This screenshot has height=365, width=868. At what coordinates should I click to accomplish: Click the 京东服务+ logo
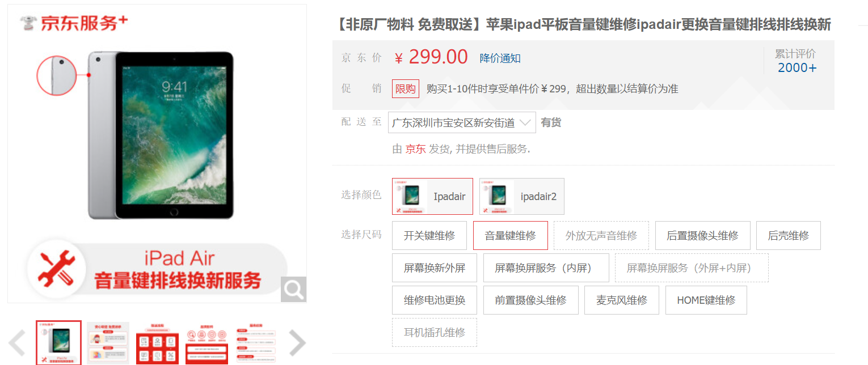tap(74, 23)
